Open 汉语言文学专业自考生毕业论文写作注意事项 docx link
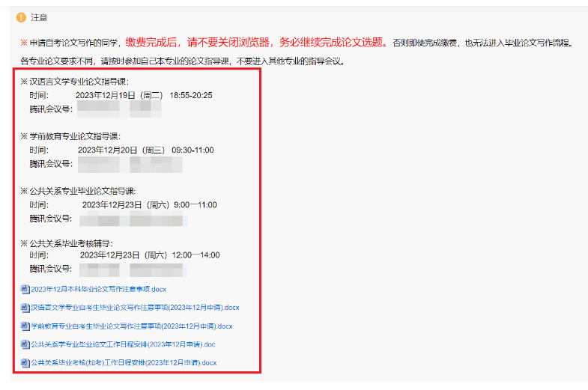Screen dimensions: 588x390 135,308
